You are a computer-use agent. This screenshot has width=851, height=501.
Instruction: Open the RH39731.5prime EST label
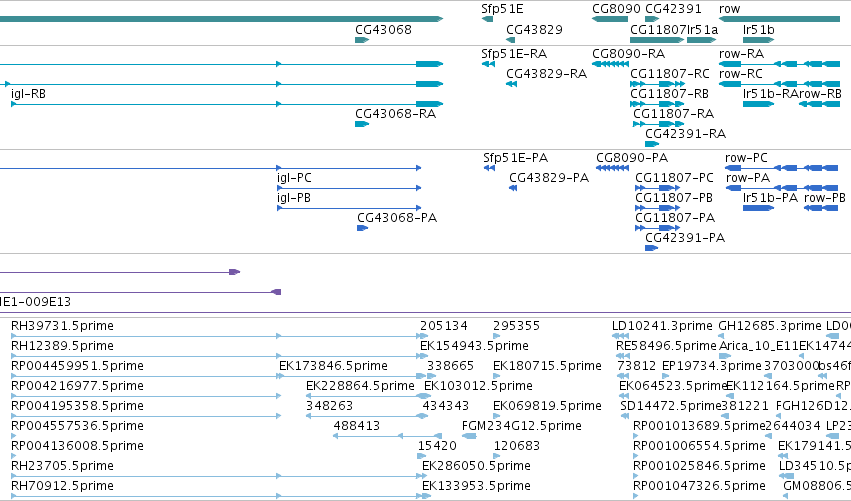click(x=62, y=326)
